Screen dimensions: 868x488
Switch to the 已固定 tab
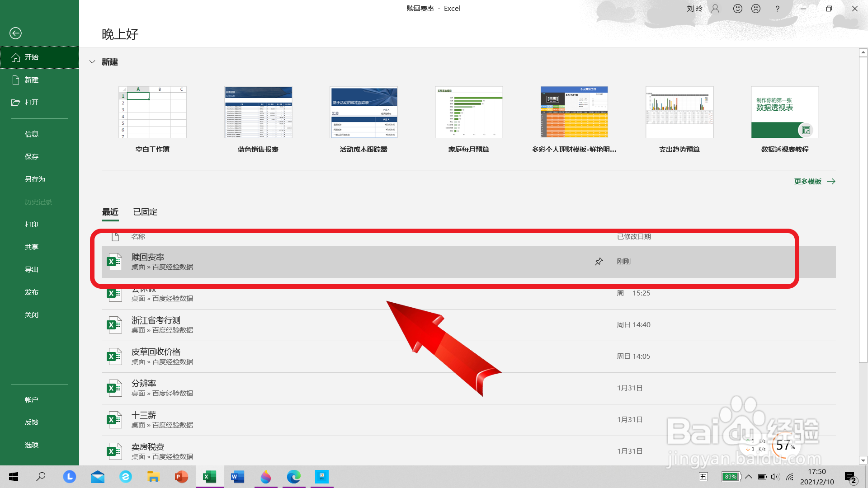coord(145,212)
